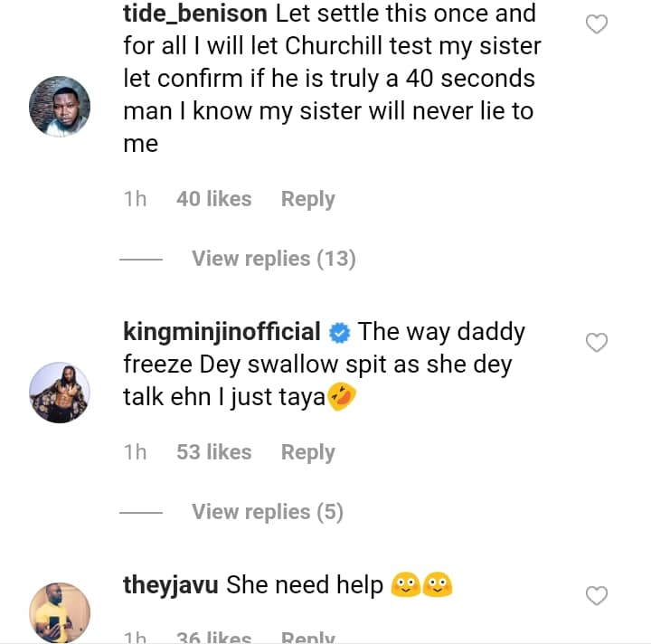Screen dimensions: 651x644
Task: View the 53 likes list
Action: (x=213, y=452)
